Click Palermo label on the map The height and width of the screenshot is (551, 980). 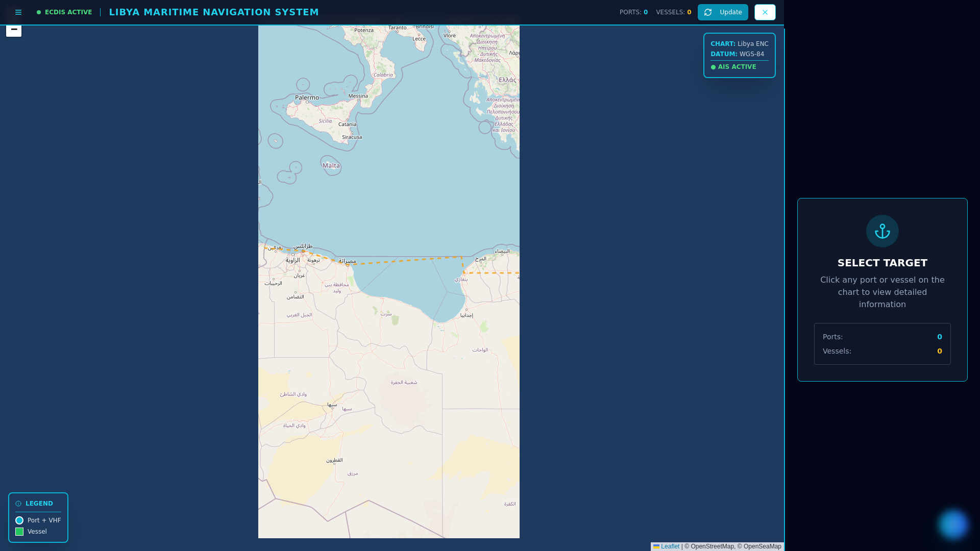pos(307,97)
